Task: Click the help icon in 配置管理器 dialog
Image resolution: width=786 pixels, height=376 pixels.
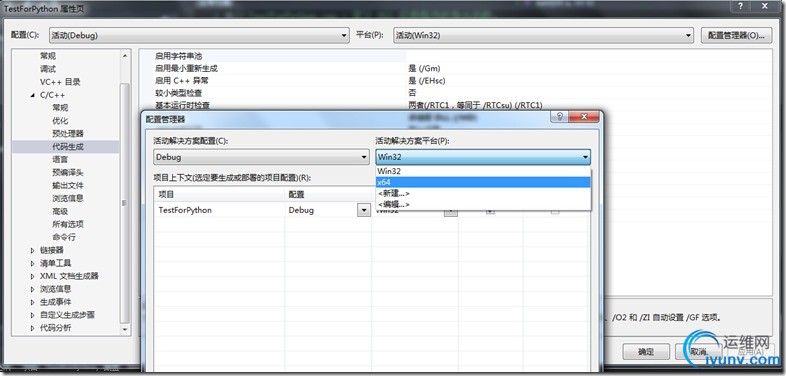Action: point(559,116)
